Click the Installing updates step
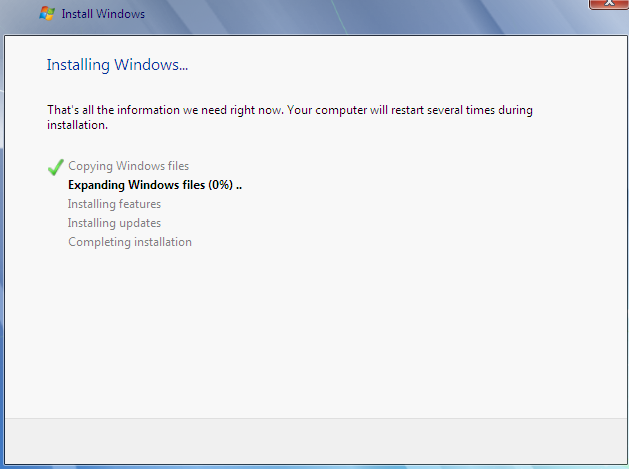629x469 pixels. point(114,223)
